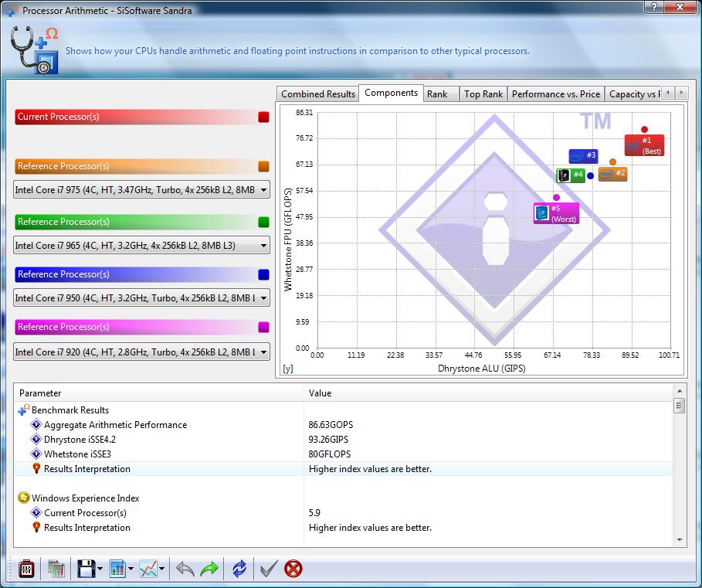Click the blue refresh arrows icon
Image resolution: width=702 pixels, height=588 pixels.
(239, 569)
